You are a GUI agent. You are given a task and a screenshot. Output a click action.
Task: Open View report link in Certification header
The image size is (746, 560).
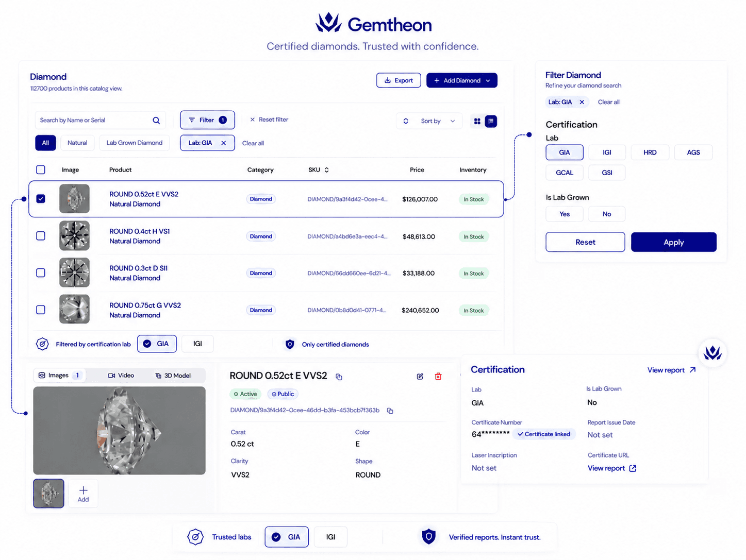(x=672, y=370)
